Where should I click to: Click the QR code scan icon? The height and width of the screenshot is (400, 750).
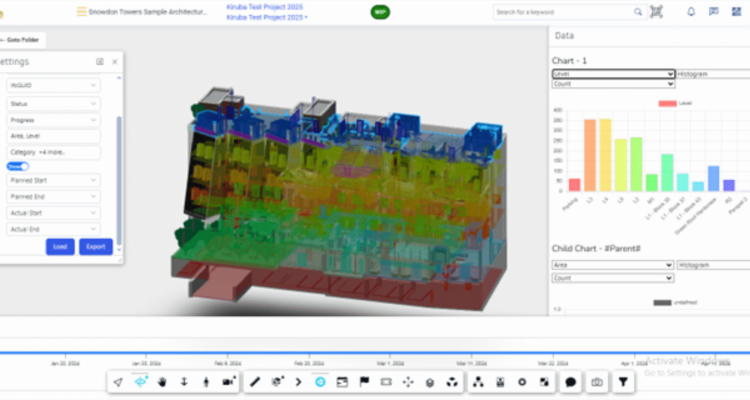pos(656,12)
